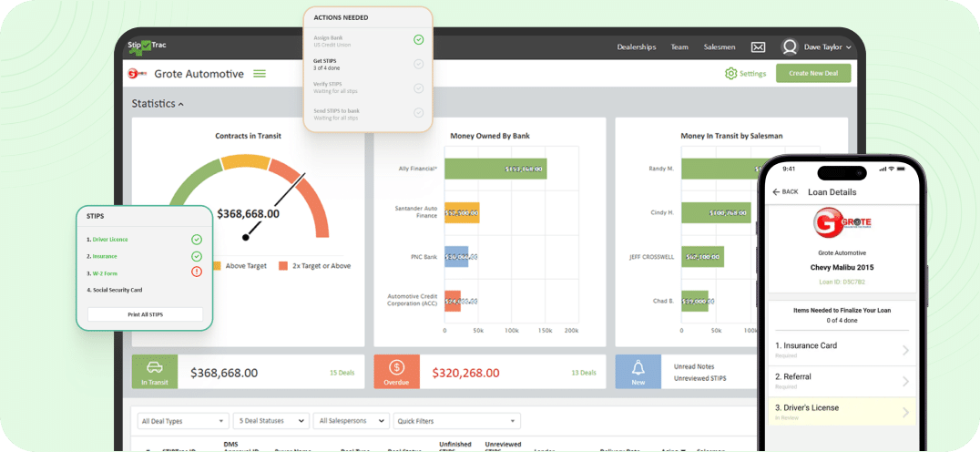
Task: Click the Create New Deal button
Action: pyautogui.click(x=813, y=74)
